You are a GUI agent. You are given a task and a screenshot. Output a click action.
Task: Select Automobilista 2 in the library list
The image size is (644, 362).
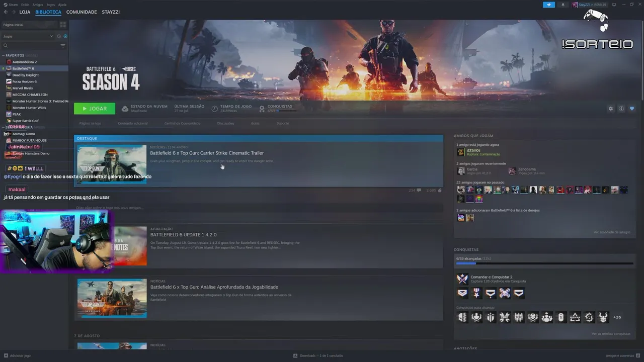pyautogui.click(x=35, y=62)
